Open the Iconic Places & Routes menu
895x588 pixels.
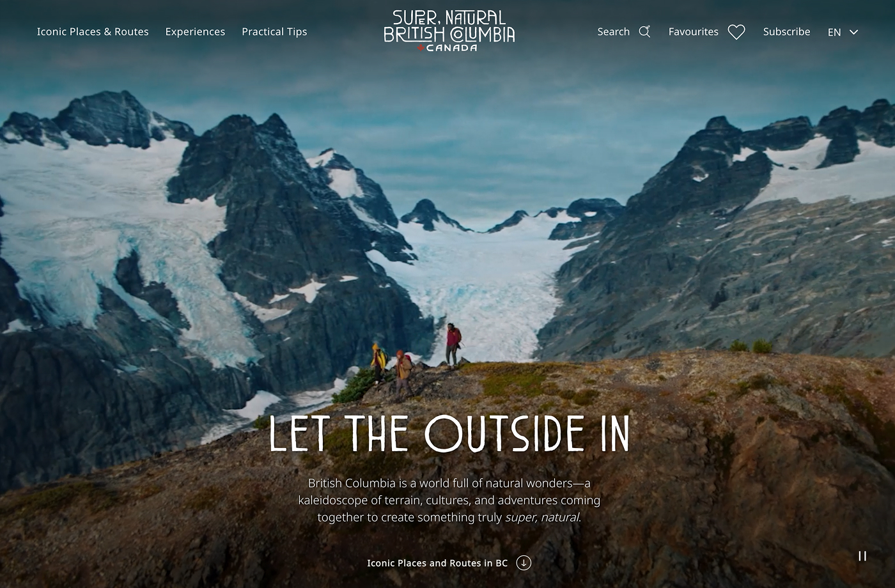click(x=93, y=31)
